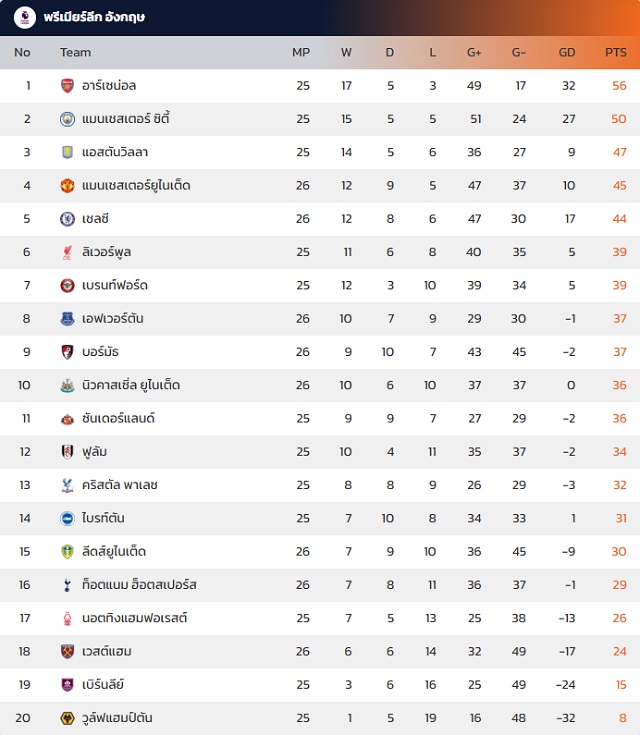Click the Manchester City club crest

[67, 119]
